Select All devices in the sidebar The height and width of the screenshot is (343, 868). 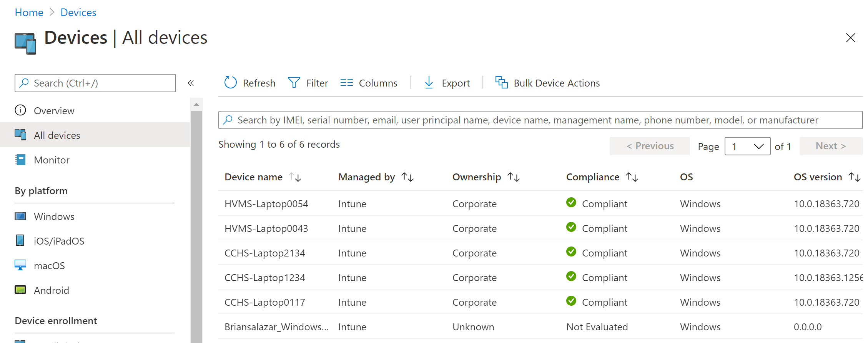click(x=95, y=135)
